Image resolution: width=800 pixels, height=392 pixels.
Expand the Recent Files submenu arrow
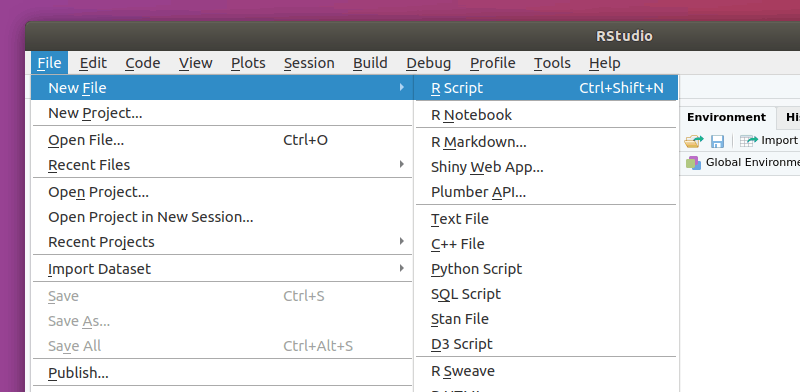(402, 164)
